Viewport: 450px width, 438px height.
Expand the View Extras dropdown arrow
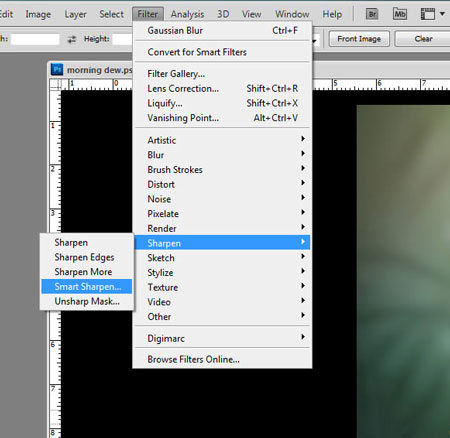(442, 14)
